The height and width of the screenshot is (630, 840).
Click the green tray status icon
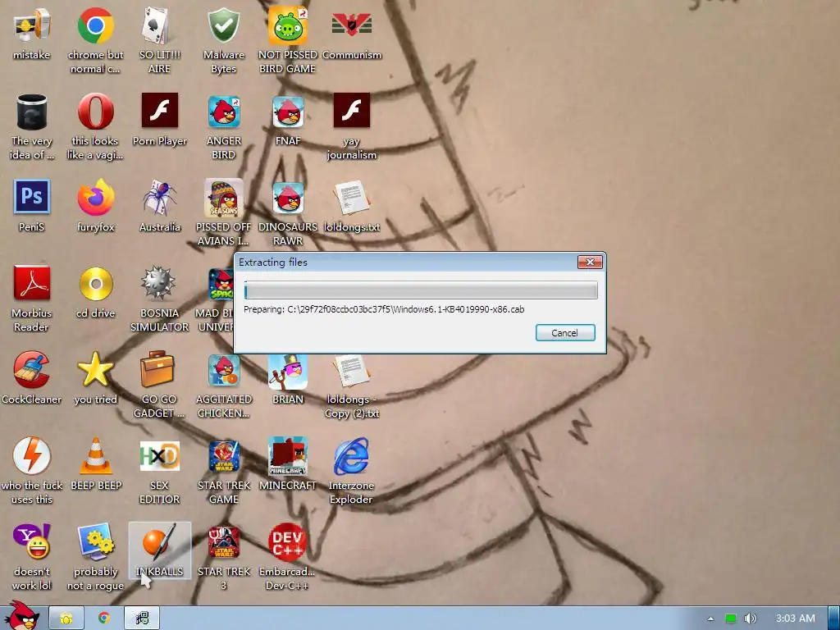(731, 619)
